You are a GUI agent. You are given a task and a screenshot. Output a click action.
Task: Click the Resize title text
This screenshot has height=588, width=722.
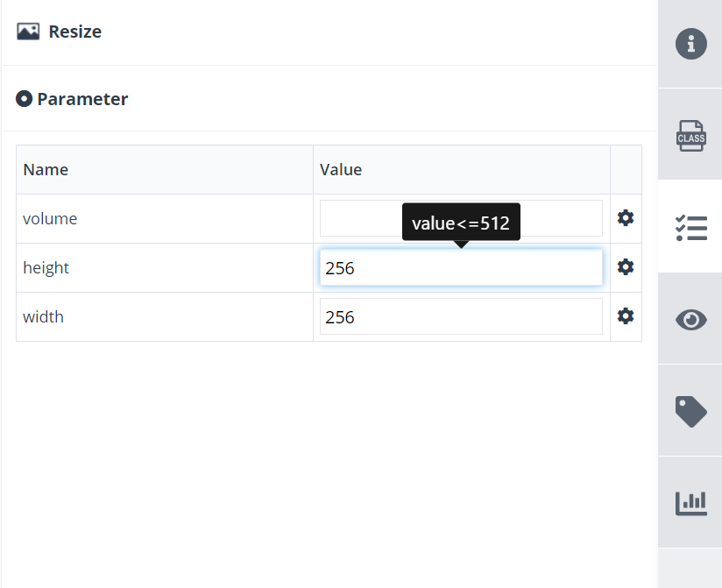(75, 32)
